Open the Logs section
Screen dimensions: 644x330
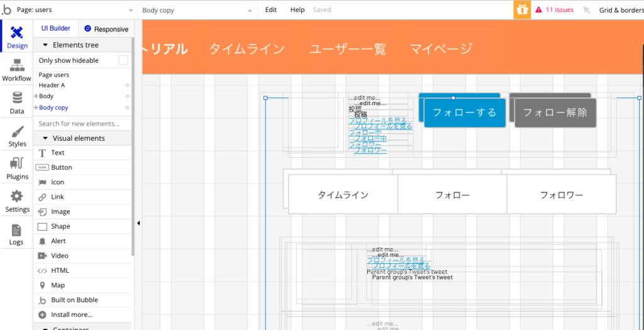coord(16,234)
